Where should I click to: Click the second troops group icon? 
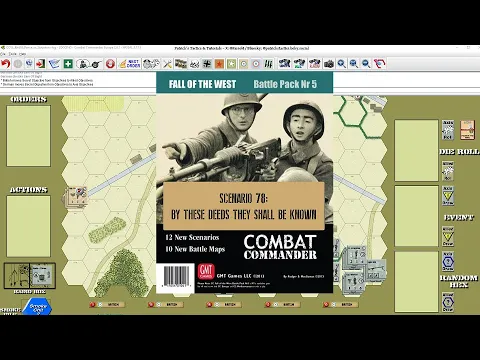[299, 63]
